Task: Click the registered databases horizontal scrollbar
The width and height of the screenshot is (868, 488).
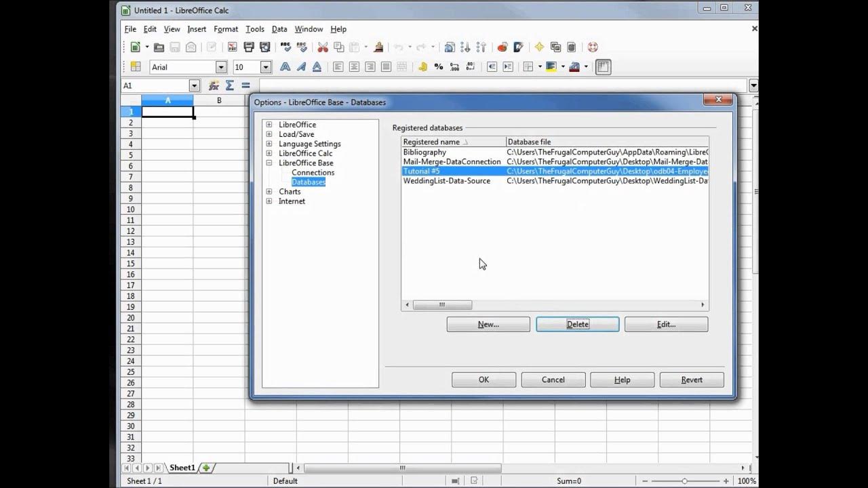Action: pyautogui.click(x=555, y=305)
